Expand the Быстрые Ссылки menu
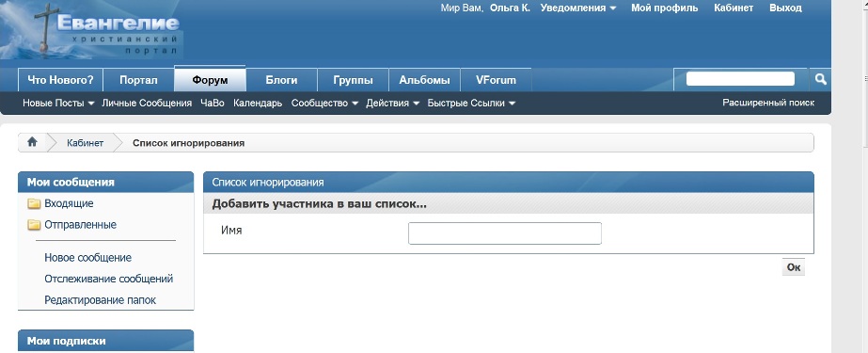The image size is (868, 353). (472, 103)
